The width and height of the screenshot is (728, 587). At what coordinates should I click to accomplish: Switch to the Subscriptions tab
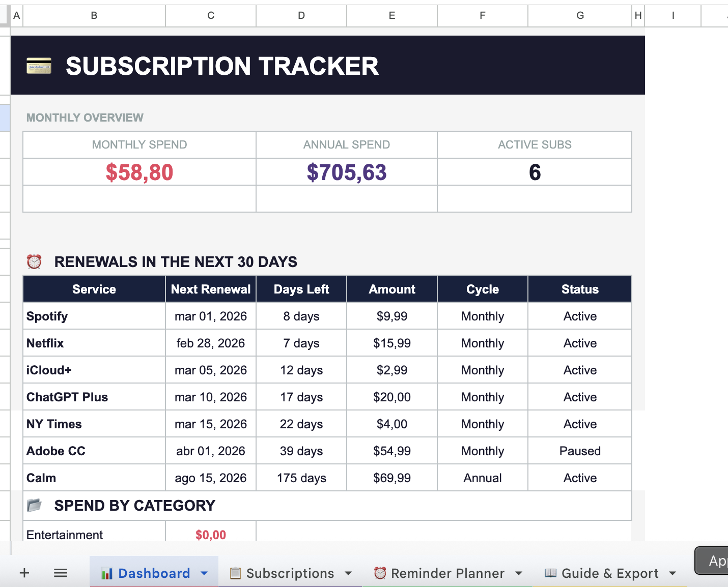[289, 573]
